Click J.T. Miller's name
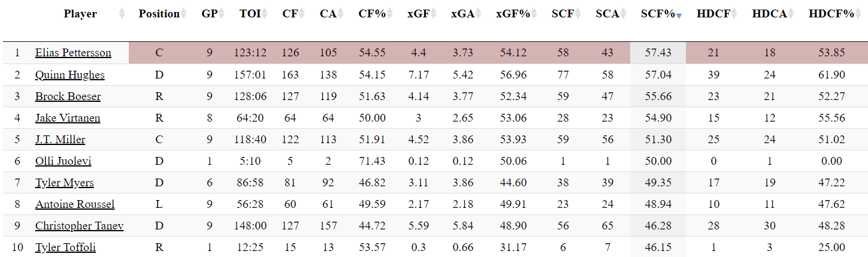 (x=60, y=140)
